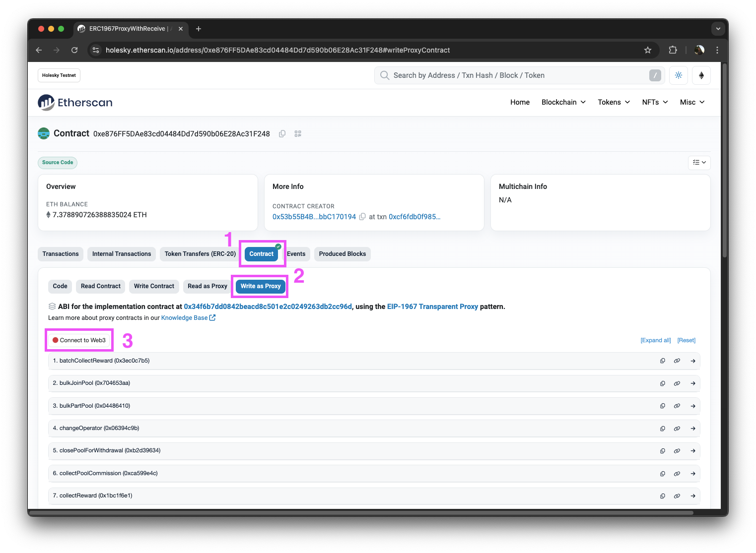Switch to the Transactions tab
The image size is (756, 553).
coord(61,254)
